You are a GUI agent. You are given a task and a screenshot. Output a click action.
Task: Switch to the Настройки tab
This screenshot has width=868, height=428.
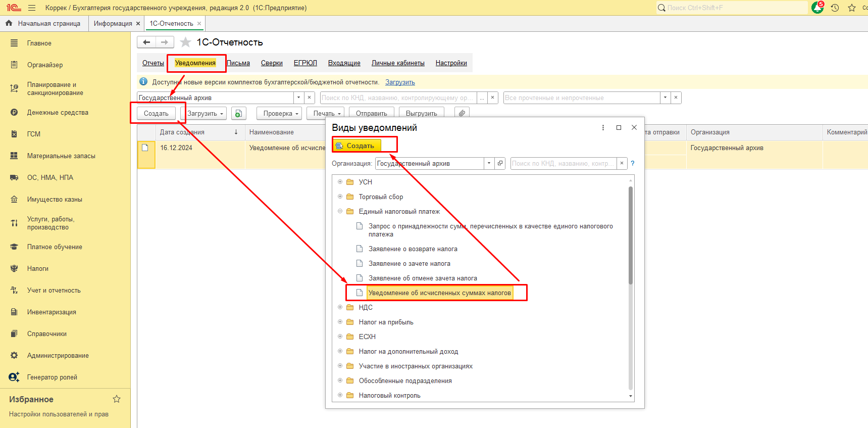pyautogui.click(x=451, y=63)
